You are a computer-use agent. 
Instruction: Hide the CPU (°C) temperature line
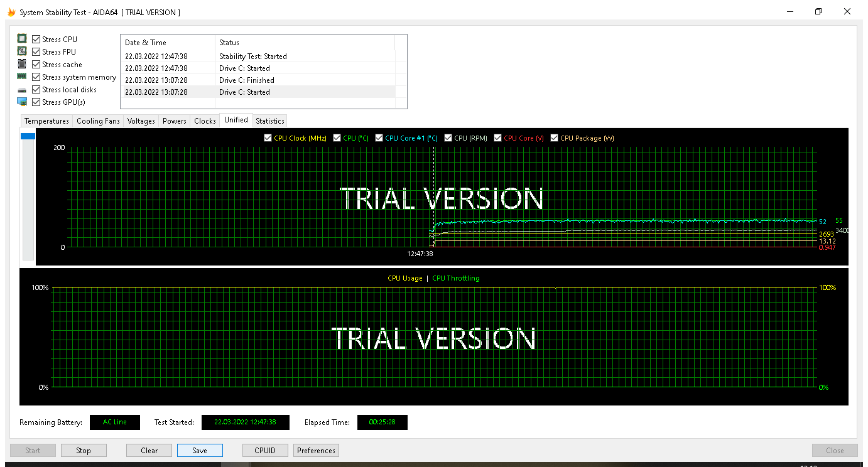click(337, 138)
